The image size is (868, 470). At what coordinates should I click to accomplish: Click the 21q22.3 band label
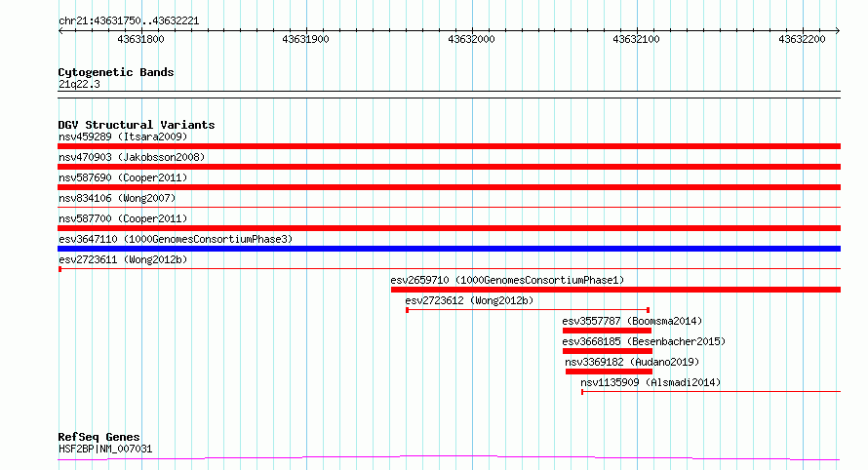pyautogui.click(x=79, y=85)
